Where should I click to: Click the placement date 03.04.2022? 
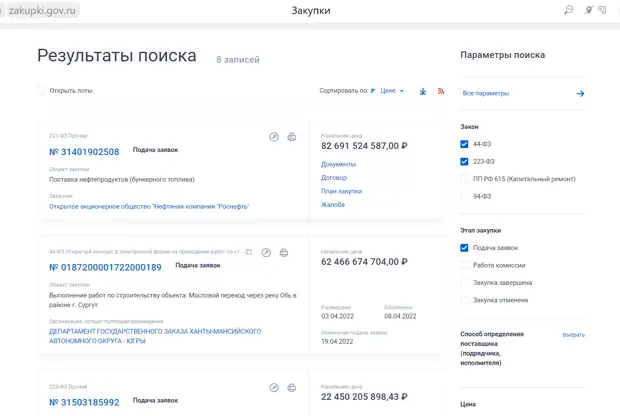pyautogui.click(x=337, y=316)
